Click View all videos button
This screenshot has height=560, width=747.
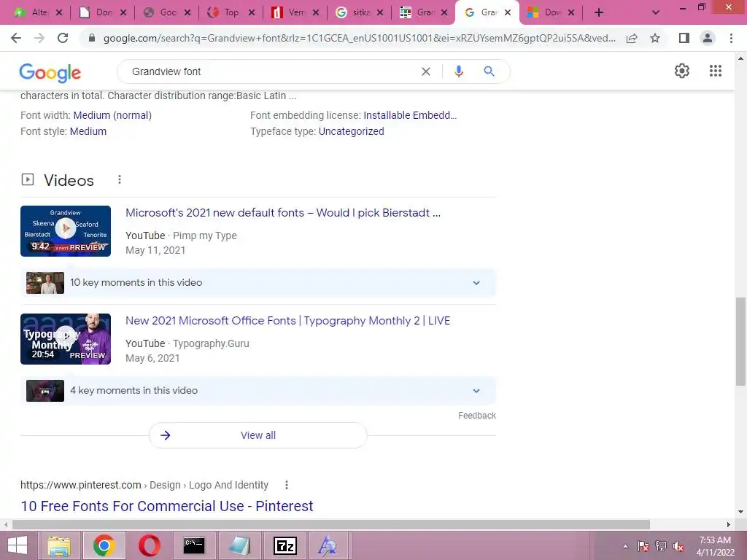point(258,435)
